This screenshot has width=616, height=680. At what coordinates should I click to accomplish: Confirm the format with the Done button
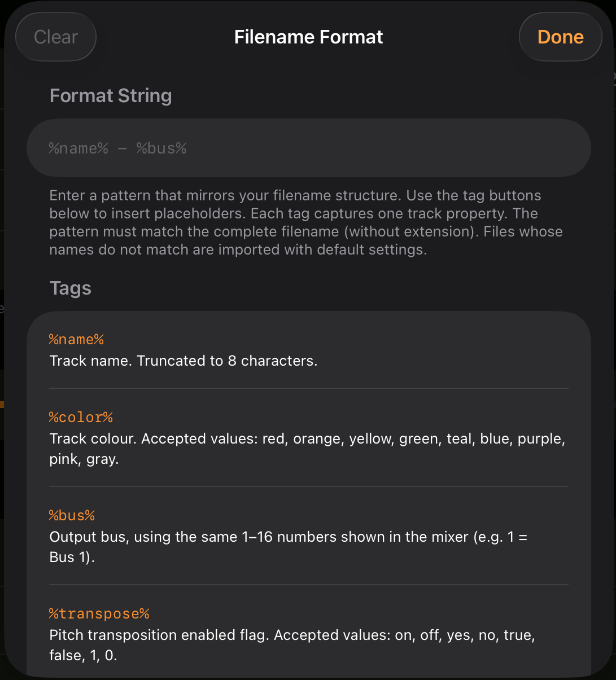click(x=560, y=36)
